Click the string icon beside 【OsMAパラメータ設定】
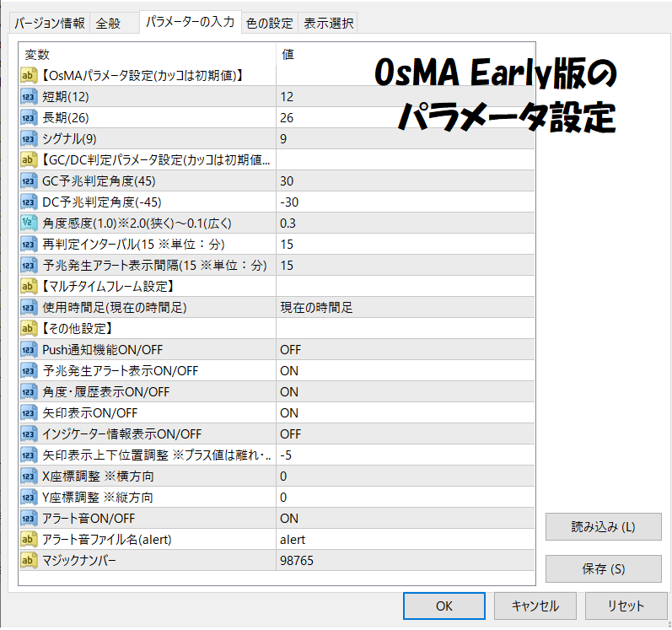 29,76
